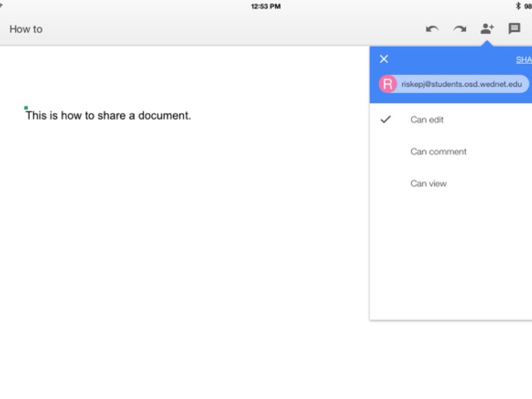Open the comments speech bubble icon
This screenshot has width=532, height=399.
514,29
